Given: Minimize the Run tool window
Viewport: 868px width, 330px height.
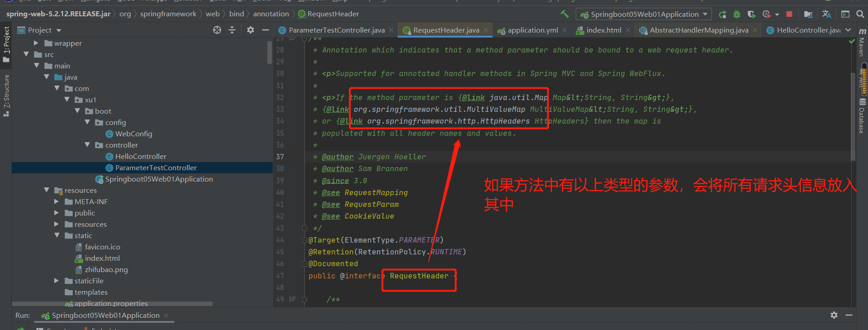Looking at the screenshot, I should pos(849,315).
